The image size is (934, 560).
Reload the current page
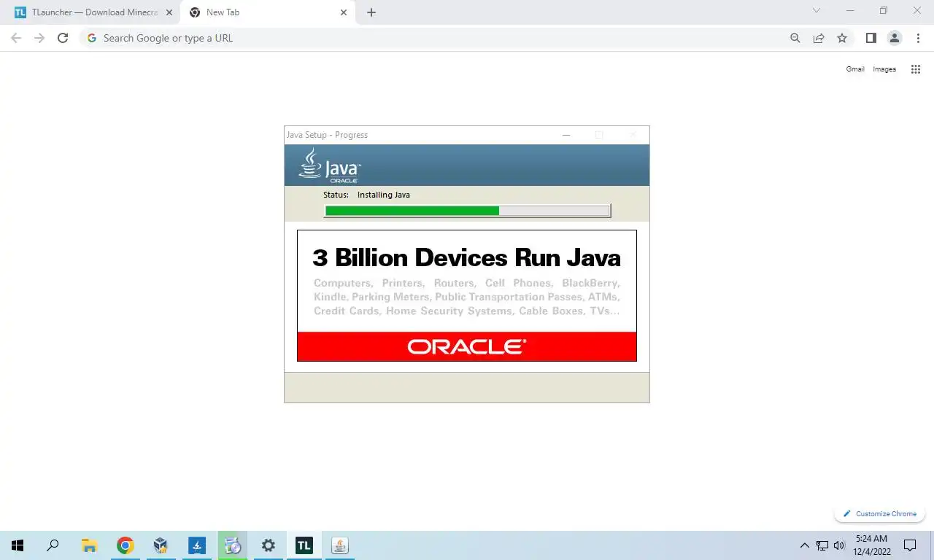coord(63,38)
